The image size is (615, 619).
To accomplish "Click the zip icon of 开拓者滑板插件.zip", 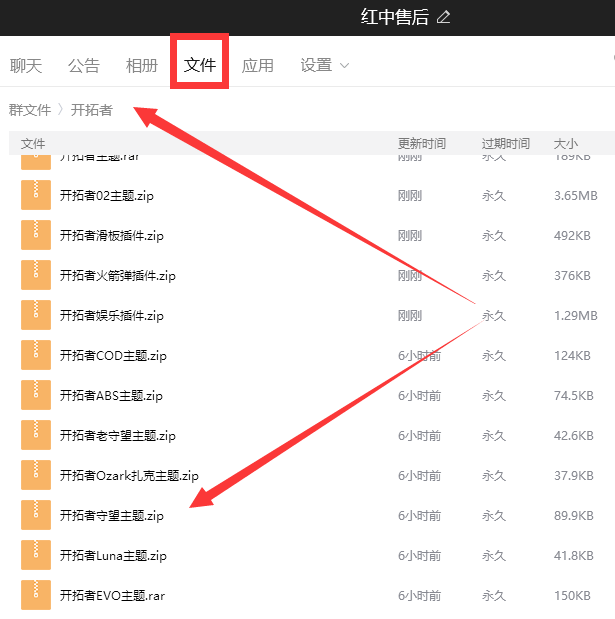I will pyautogui.click(x=36, y=235).
